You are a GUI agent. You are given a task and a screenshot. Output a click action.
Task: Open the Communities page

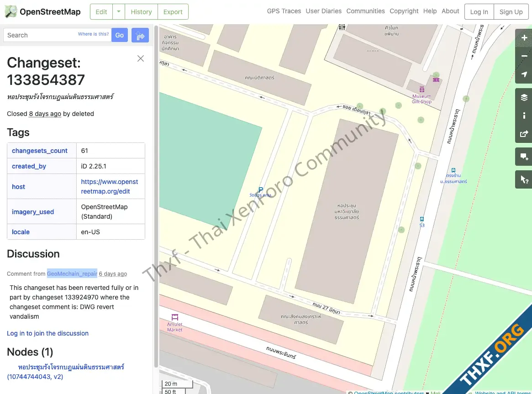pos(365,11)
